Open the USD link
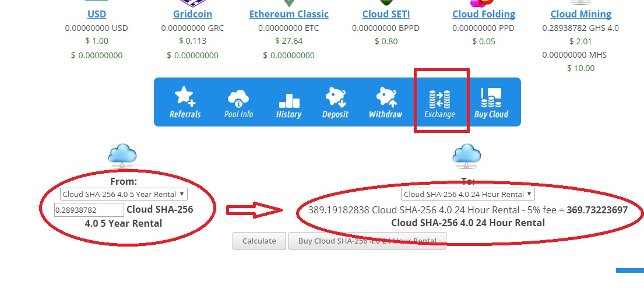 click(x=97, y=14)
